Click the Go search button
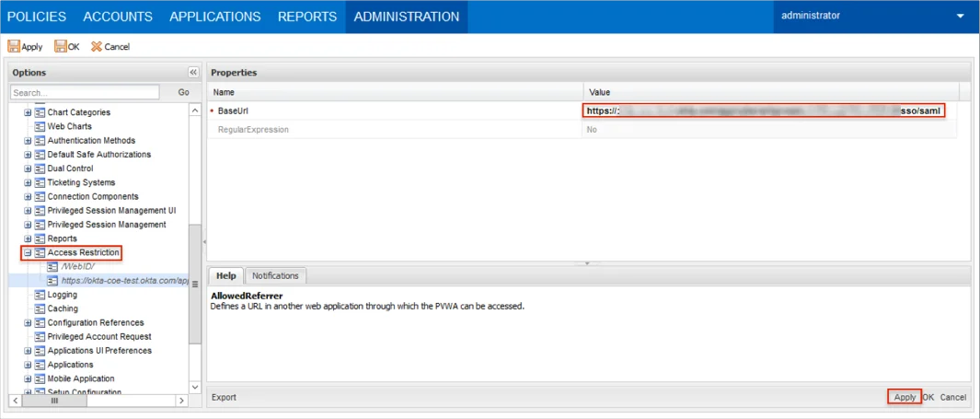 183,92
